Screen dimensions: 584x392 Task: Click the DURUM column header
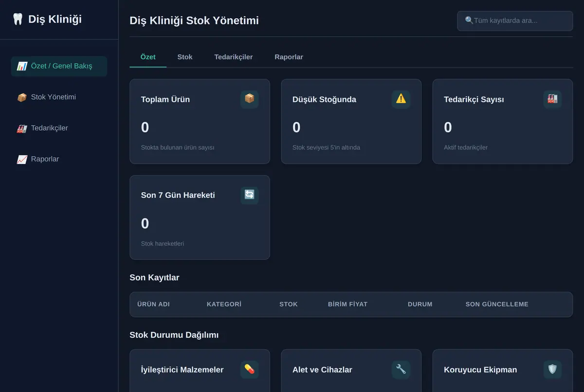[x=420, y=304]
